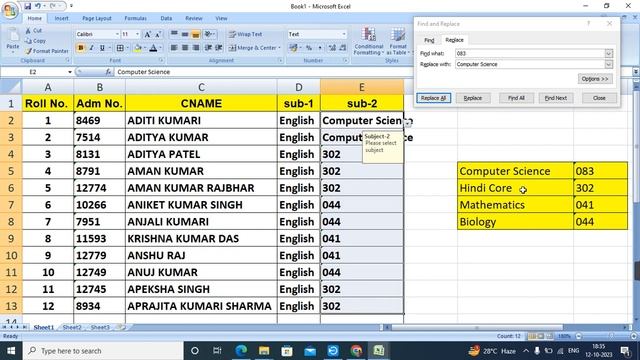This screenshot has width=640, height=360.
Task: Close the Find and Replace dialog
Action: click(599, 98)
